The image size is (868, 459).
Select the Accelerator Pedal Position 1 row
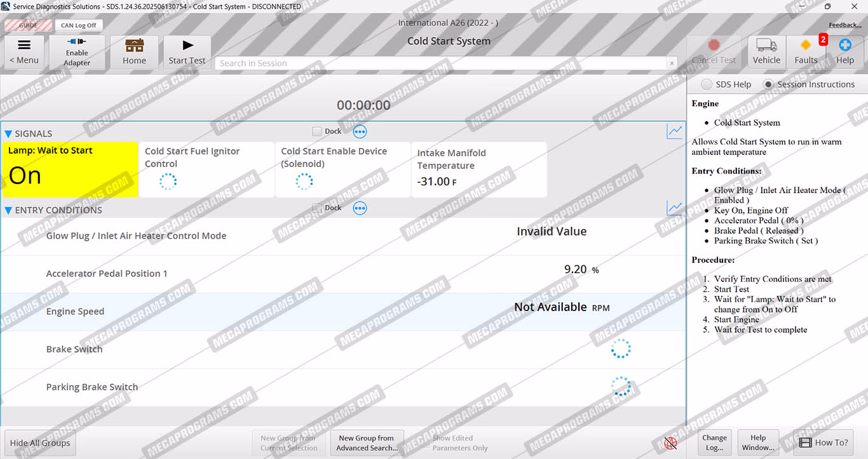[343, 274]
